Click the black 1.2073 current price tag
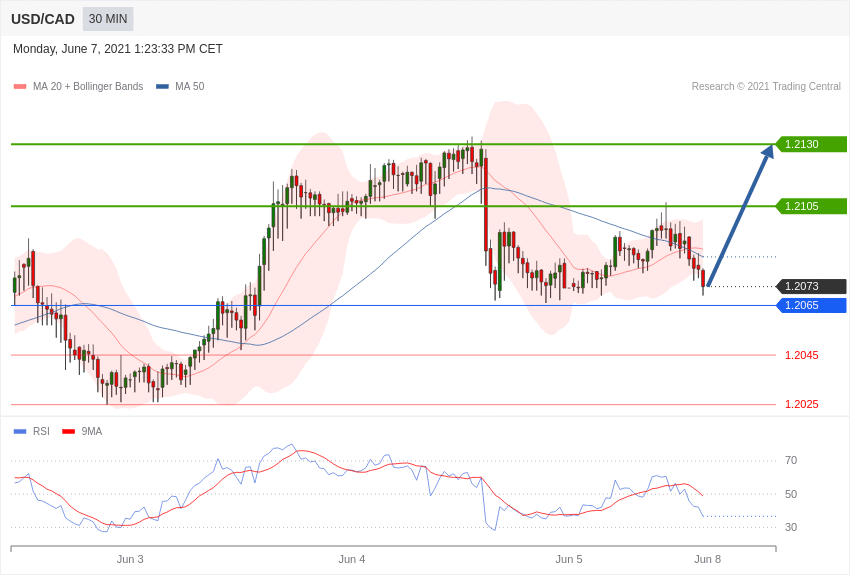850x576 pixels. 811,286
